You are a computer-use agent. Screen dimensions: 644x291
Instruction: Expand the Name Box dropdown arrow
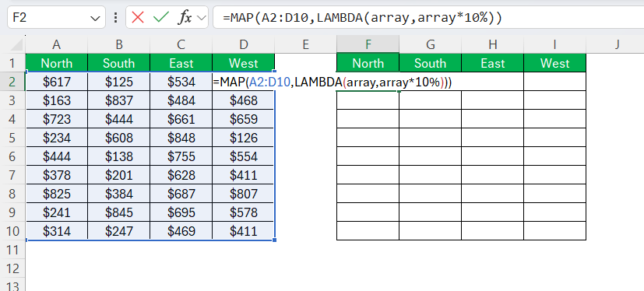95,18
